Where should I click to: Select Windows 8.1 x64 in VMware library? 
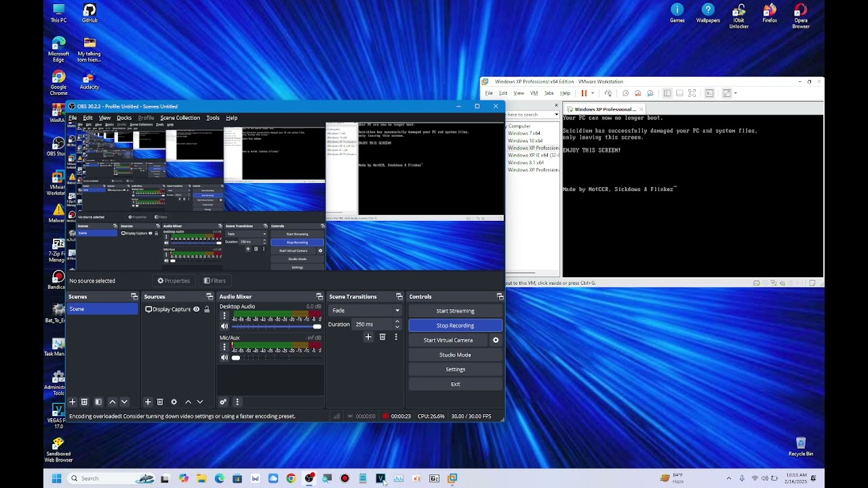[x=526, y=163]
